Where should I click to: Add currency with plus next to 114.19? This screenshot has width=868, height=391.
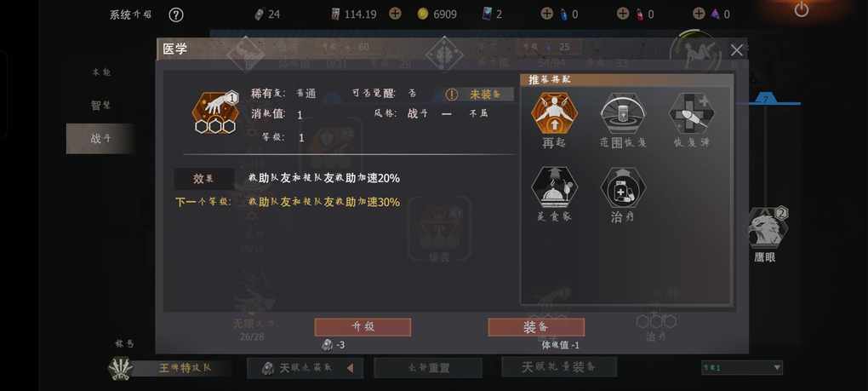(395, 14)
